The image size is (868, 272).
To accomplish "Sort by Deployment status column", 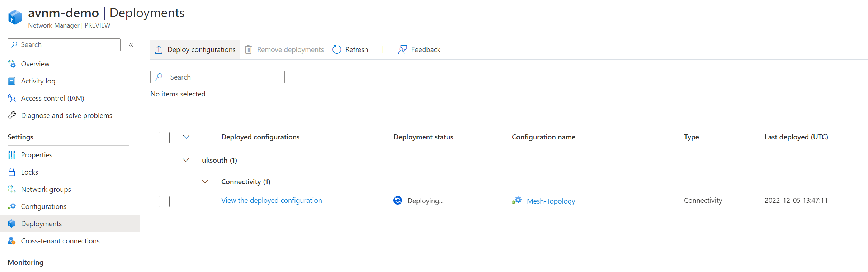I will [x=423, y=137].
